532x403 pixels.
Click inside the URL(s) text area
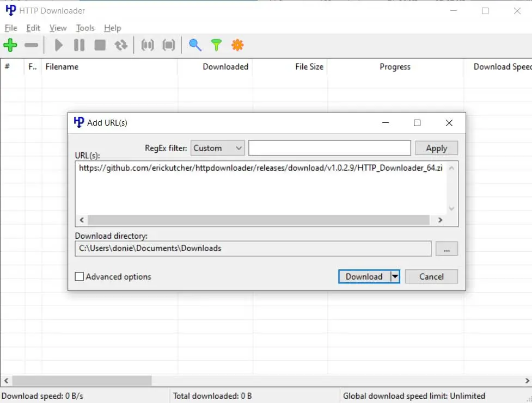261,188
